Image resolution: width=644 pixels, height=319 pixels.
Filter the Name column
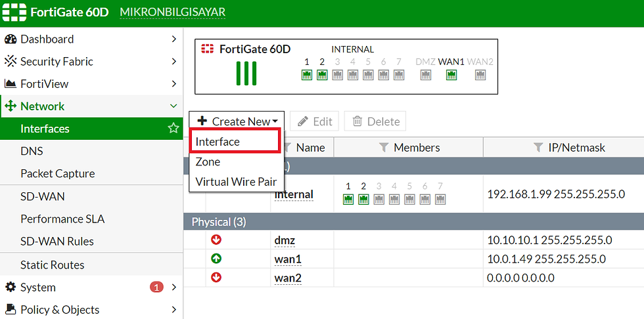coord(288,148)
